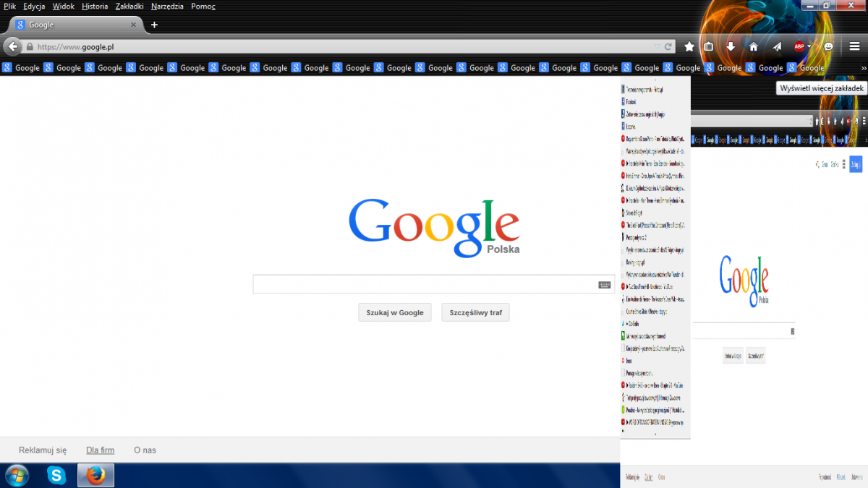Open the Downloads arrow icon
This screenshot has width=868, height=488.
coord(731,46)
